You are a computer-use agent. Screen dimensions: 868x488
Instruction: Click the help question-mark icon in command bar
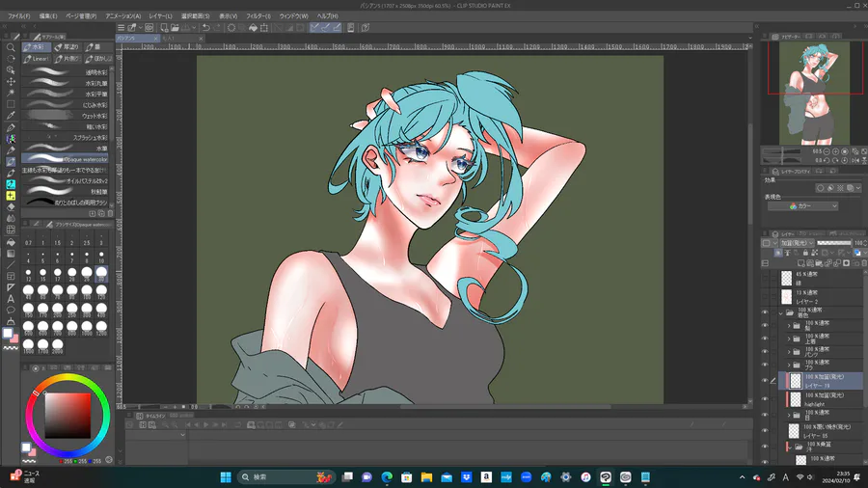point(366,28)
